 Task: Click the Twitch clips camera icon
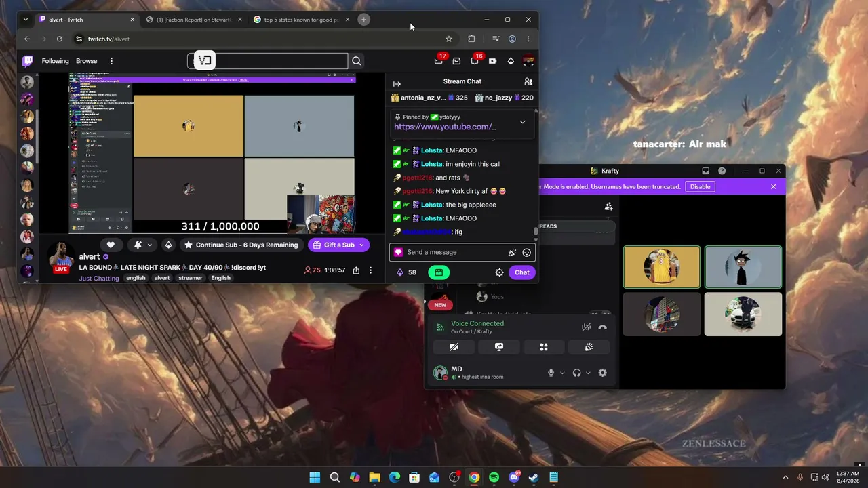[x=492, y=61]
